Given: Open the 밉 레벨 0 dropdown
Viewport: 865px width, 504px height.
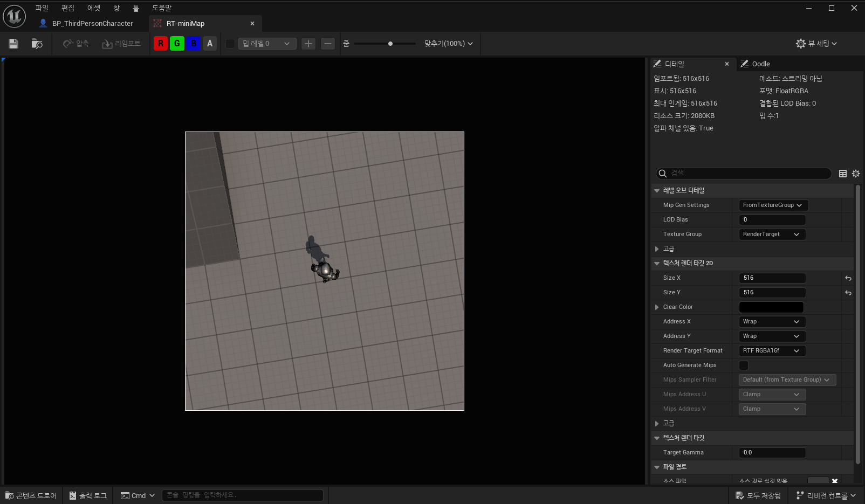Looking at the screenshot, I should tap(267, 44).
